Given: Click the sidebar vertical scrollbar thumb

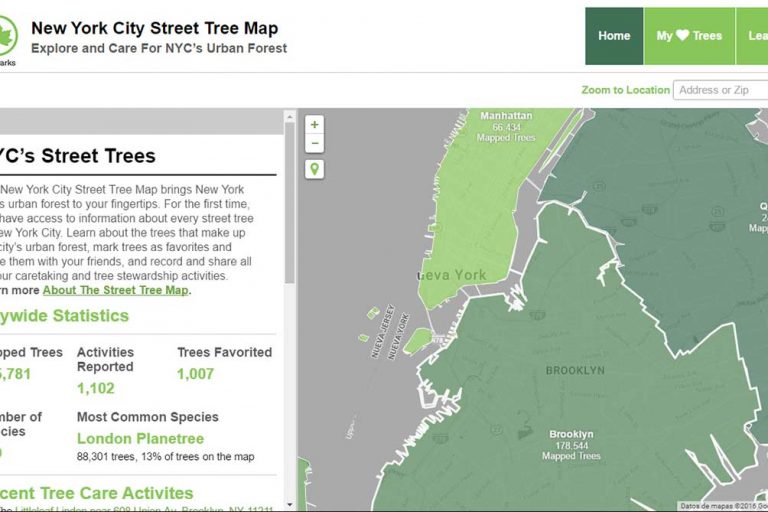Looking at the screenshot, I should pyautogui.click(x=290, y=200).
